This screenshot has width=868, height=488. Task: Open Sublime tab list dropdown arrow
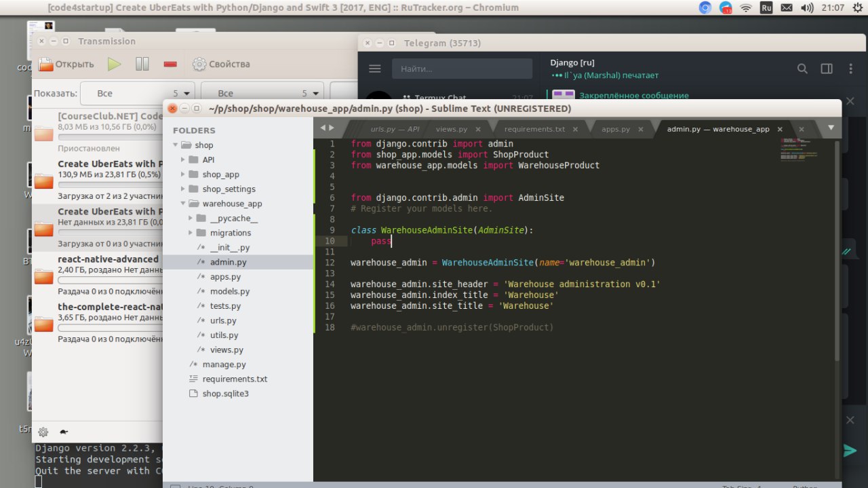click(831, 128)
